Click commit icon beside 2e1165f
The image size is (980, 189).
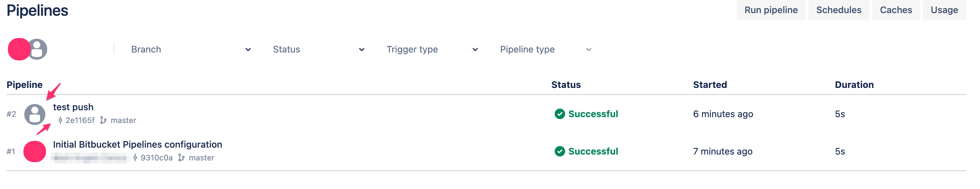tap(60, 120)
